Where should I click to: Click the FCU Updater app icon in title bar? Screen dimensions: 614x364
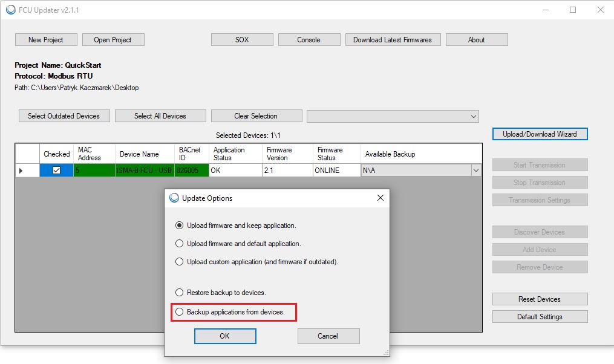click(x=10, y=10)
